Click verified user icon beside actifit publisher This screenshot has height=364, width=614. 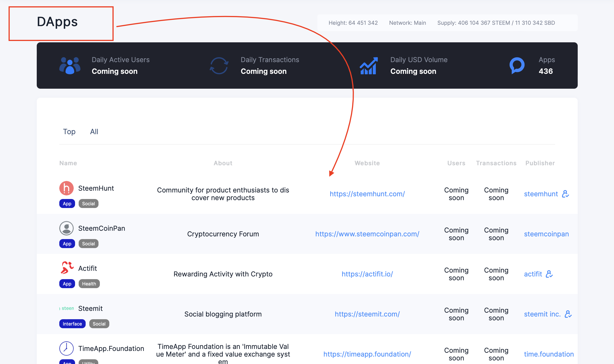click(x=549, y=274)
